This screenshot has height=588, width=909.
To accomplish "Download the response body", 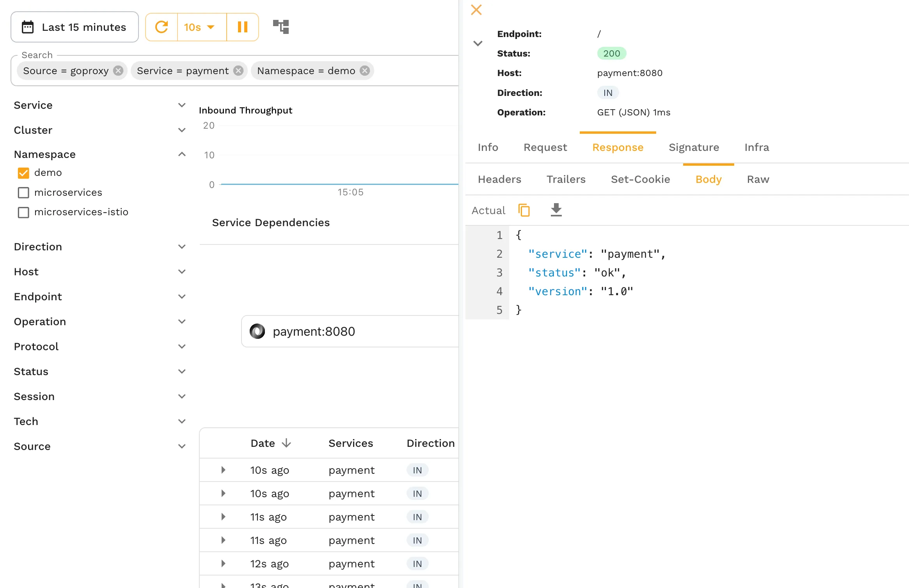I will point(556,210).
